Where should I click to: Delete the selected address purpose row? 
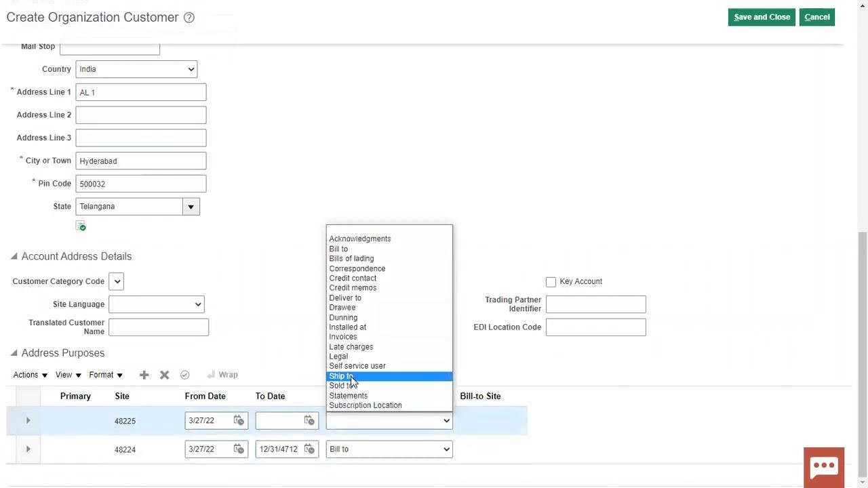coord(164,375)
